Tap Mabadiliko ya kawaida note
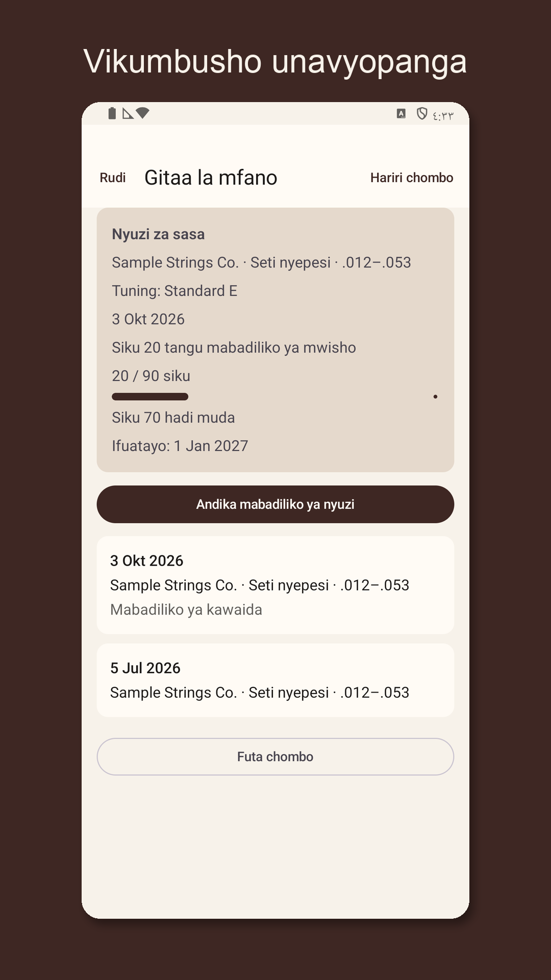The height and width of the screenshot is (980, 551). point(186,609)
